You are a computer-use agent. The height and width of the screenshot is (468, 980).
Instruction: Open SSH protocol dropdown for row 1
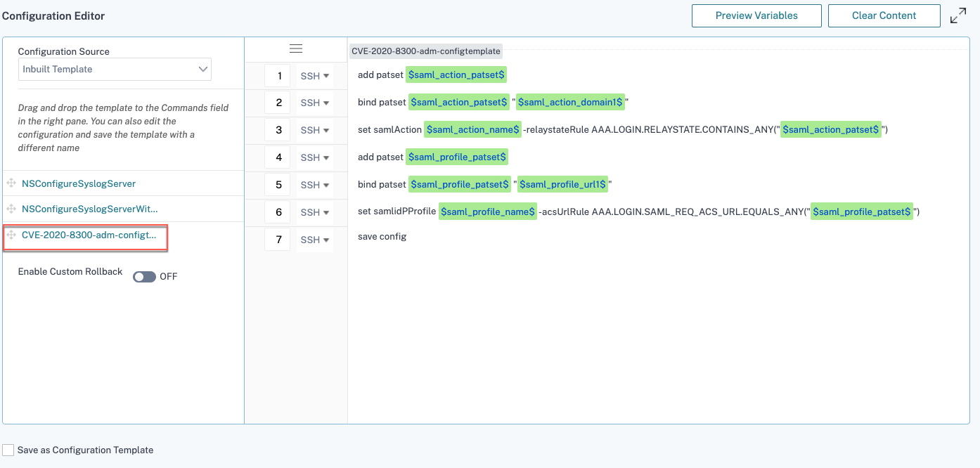tap(315, 75)
